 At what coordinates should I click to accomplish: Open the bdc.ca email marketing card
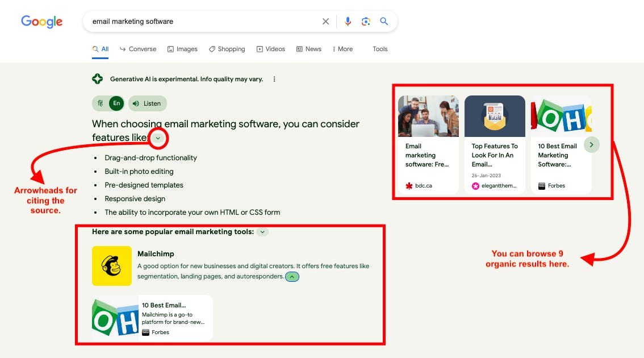(x=428, y=145)
